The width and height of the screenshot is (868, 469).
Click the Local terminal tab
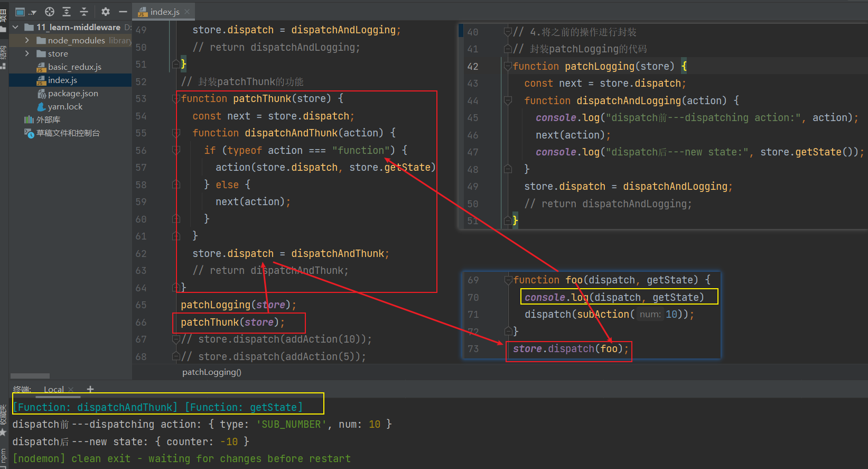(x=53, y=389)
